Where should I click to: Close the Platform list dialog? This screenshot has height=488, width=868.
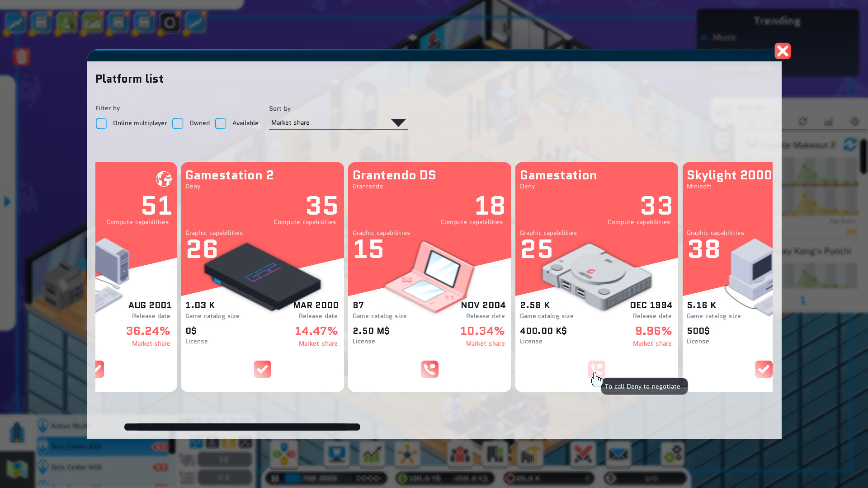[x=783, y=51]
